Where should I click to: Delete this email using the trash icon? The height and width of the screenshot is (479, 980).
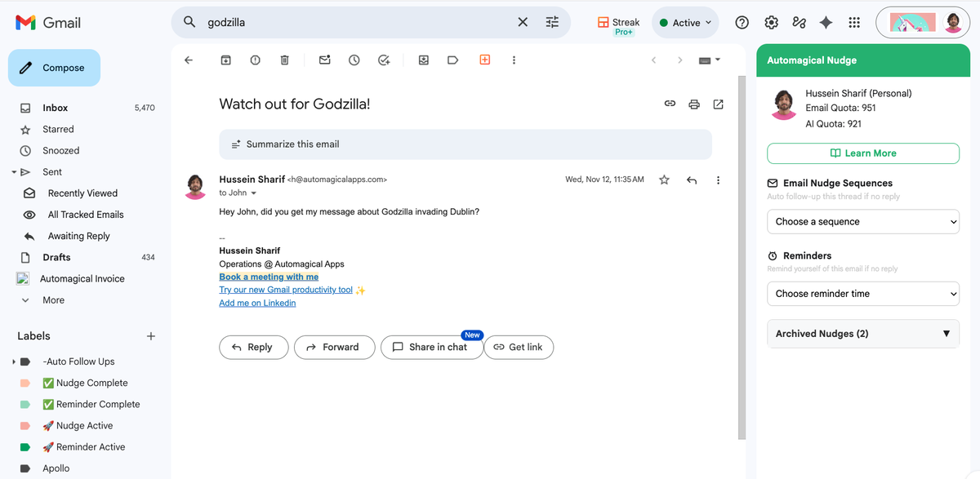284,60
